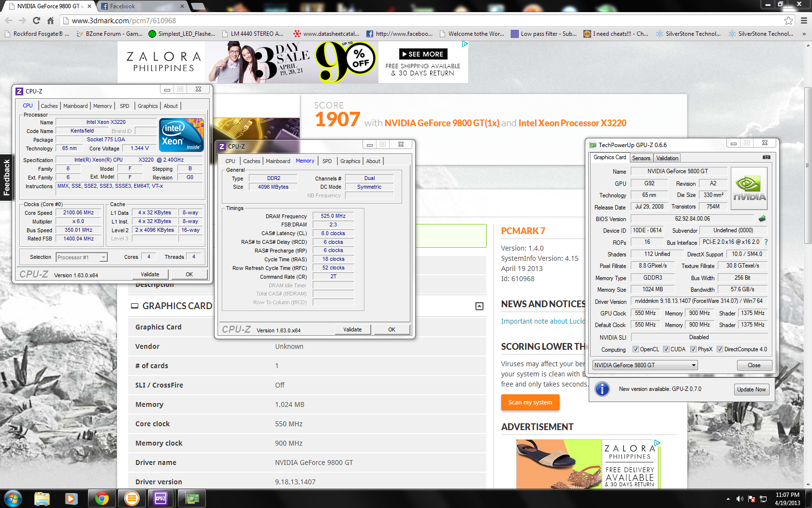Click the GPU-Z screenshot camera icon
812x508 pixels.
(x=767, y=157)
